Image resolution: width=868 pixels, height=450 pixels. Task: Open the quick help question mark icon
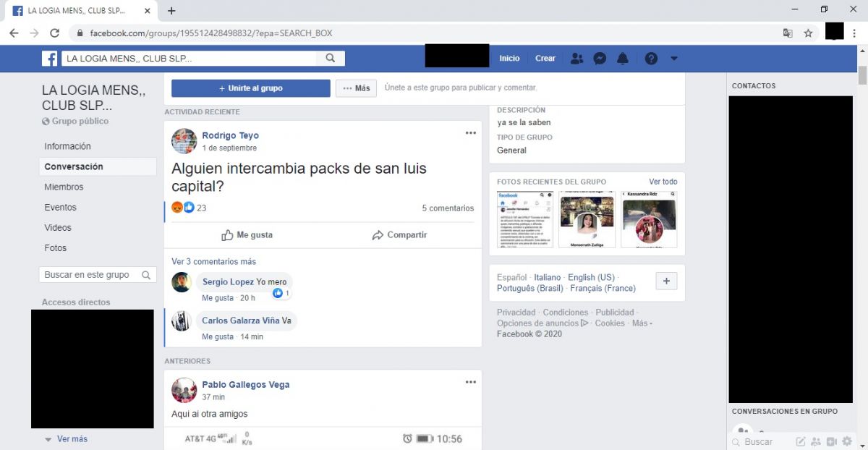click(x=651, y=59)
